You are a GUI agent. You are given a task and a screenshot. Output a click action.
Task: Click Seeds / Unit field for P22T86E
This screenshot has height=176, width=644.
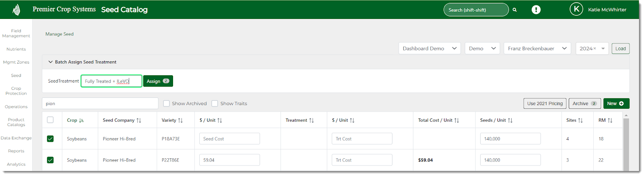[510, 160]
